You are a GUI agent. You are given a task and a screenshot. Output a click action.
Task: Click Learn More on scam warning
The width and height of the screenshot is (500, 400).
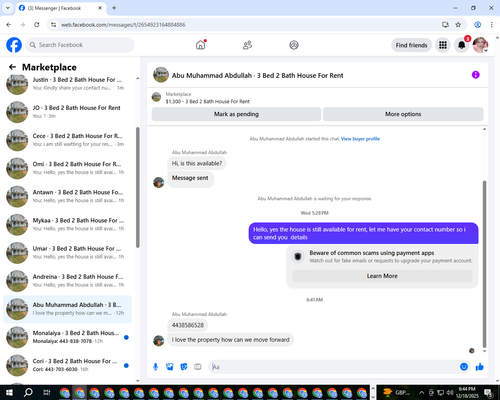382,276
